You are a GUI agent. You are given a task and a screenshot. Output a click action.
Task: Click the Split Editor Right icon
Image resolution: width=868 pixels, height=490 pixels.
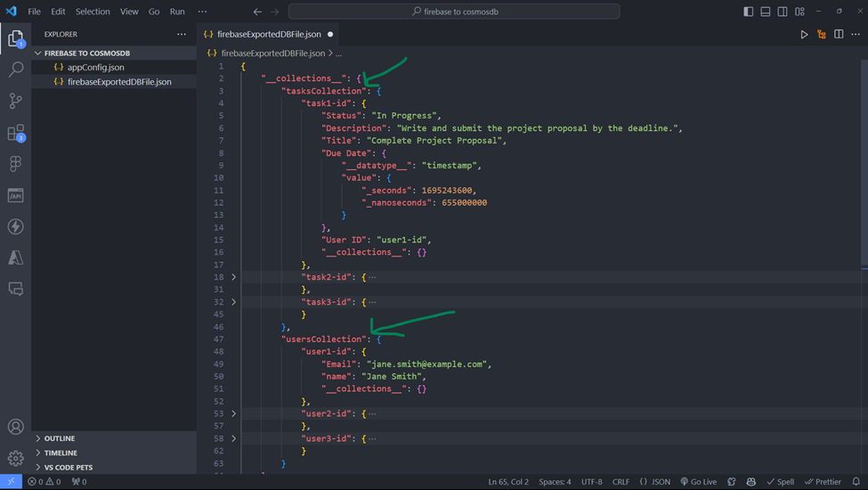[x=839, y=35]
